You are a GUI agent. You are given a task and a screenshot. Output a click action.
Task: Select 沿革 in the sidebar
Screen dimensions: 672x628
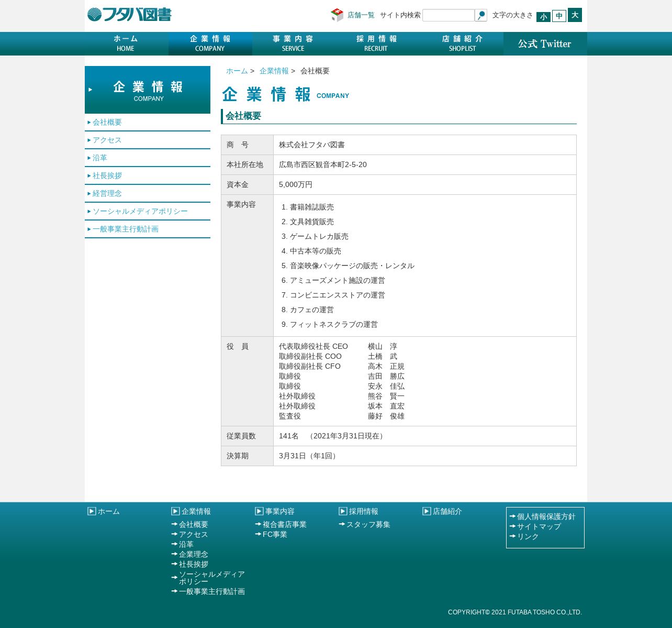click(148, 158)
